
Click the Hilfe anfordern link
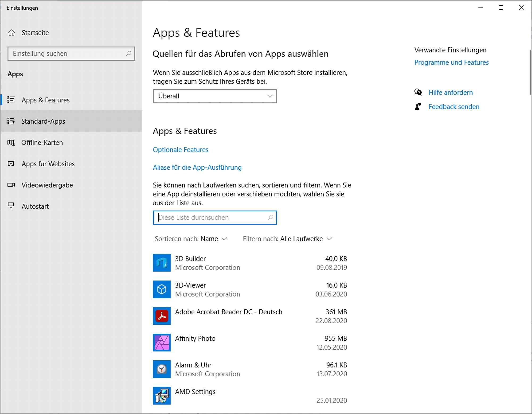click(x=451, y=92)
